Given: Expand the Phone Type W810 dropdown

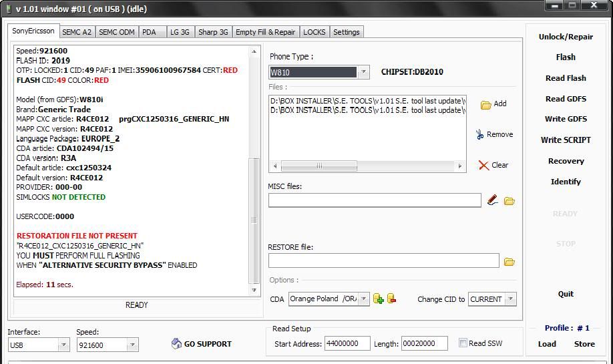Looking at the screenshot, I should [x=363, y=72].
